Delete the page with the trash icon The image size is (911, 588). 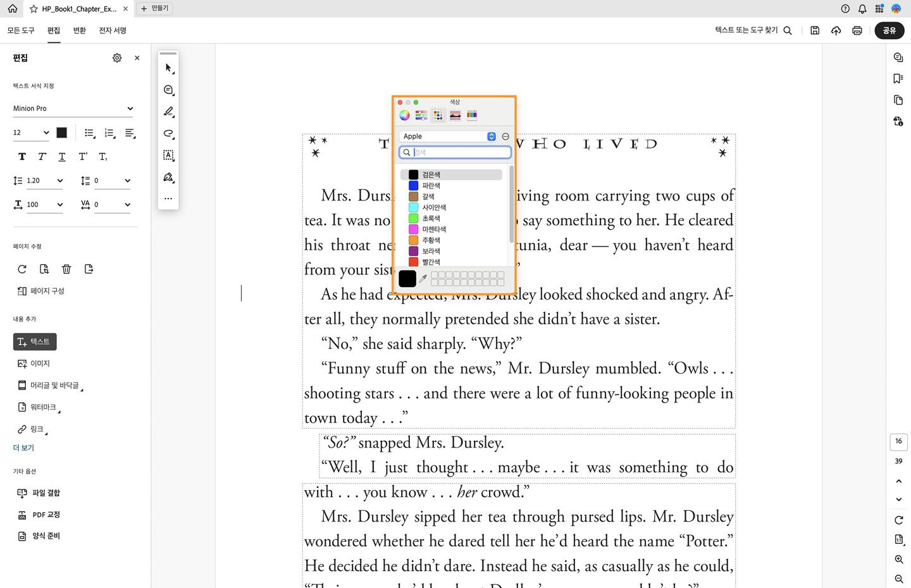tap(66, 269)
